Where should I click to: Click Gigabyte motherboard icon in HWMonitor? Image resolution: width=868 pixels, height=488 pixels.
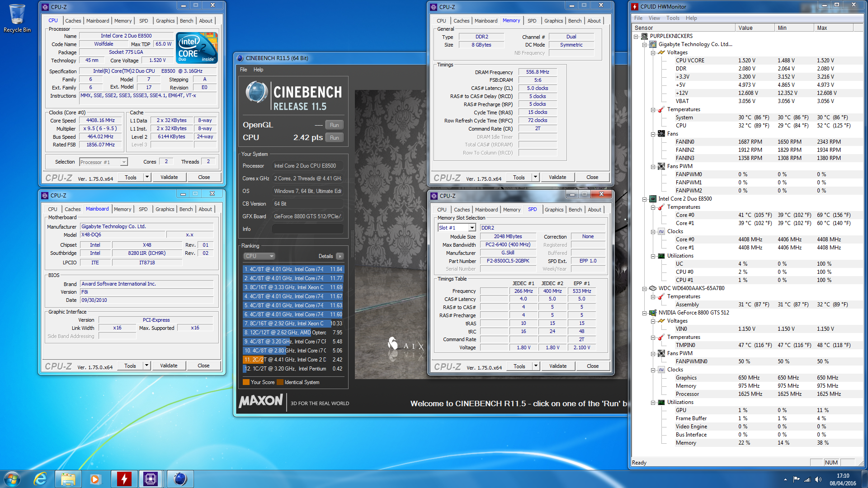[653, 44]
